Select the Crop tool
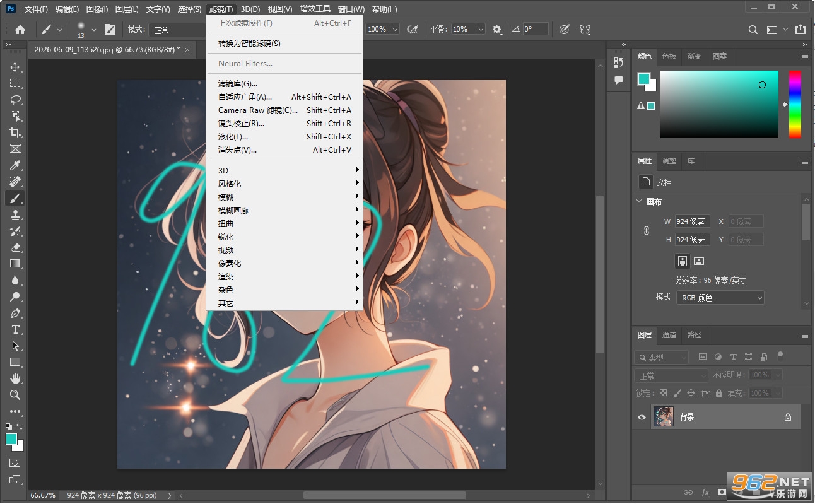815x504 pixels. pos(15,132)
